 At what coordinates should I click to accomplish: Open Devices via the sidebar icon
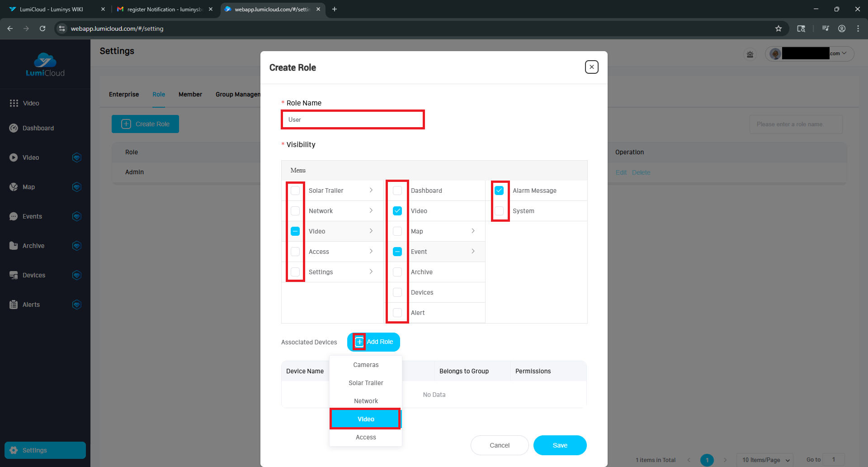(x=14, y=275)
